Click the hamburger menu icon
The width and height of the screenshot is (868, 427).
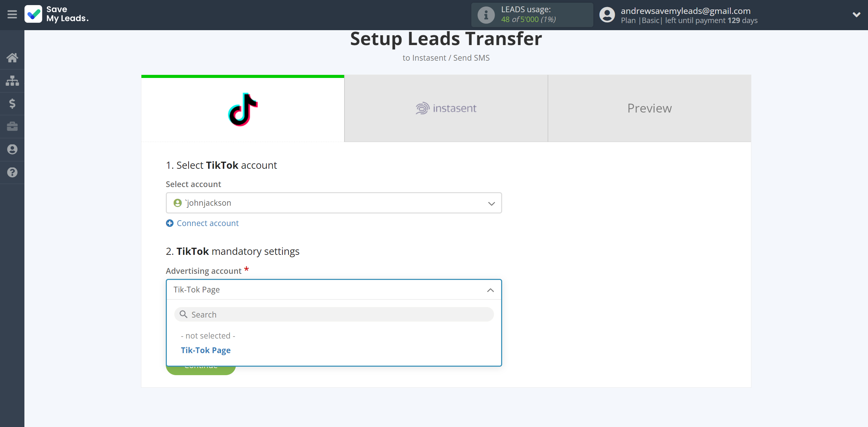[x=12, y=14]
